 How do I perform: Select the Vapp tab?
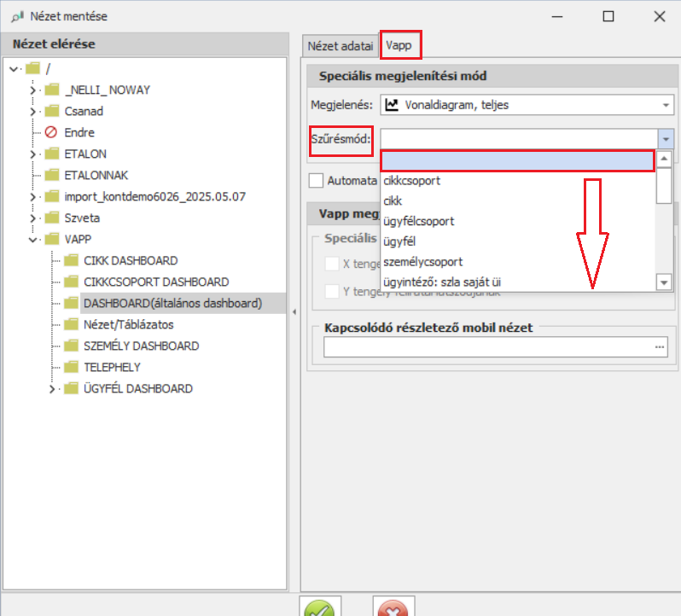tap(400, 45)
